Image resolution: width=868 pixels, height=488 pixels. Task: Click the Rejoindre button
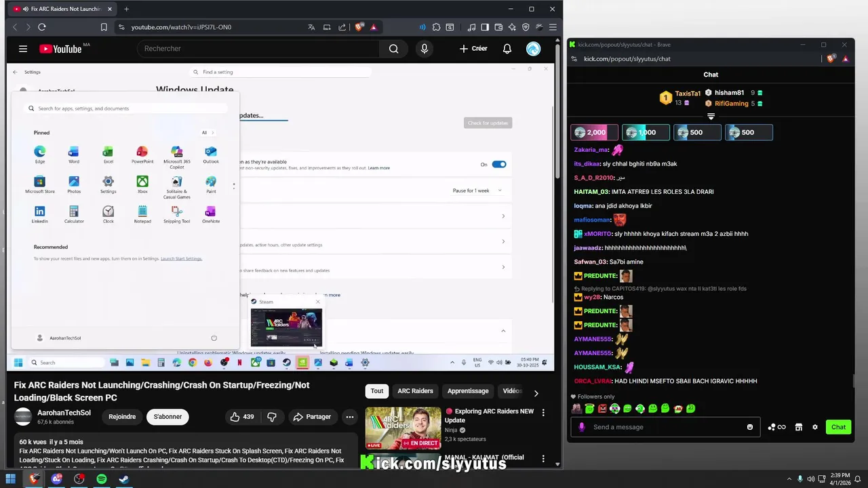click(x=122, y=417)
